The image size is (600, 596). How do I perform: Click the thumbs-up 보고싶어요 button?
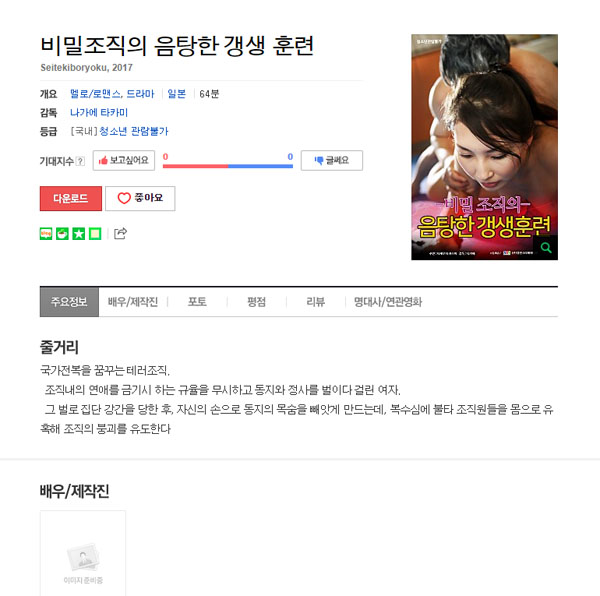click(x=124, y=160)
